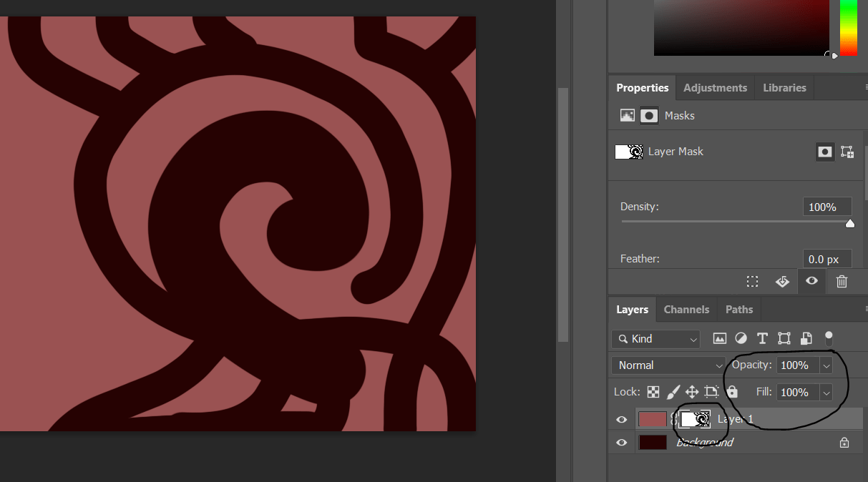Filter layers by adjustment layers
This screenshot has height=482, width=868.
(x=741, y=338)
